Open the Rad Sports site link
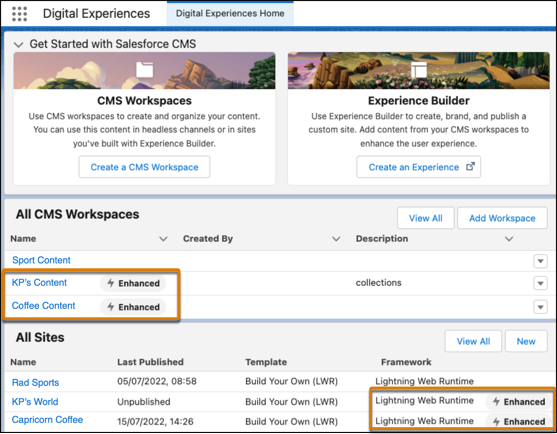 coord(35,383)
